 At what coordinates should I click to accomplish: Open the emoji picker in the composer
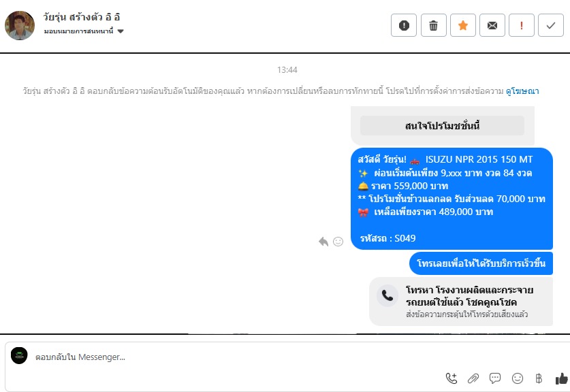point(518,378)
